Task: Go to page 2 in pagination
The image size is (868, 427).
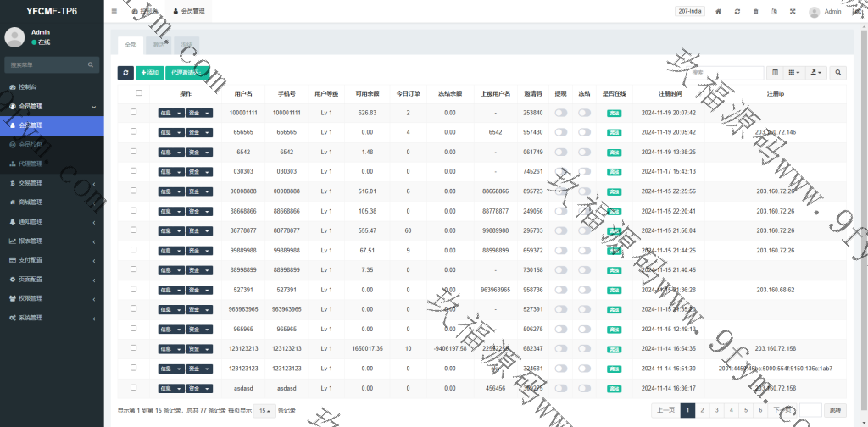Action: (x=704, y=410)
